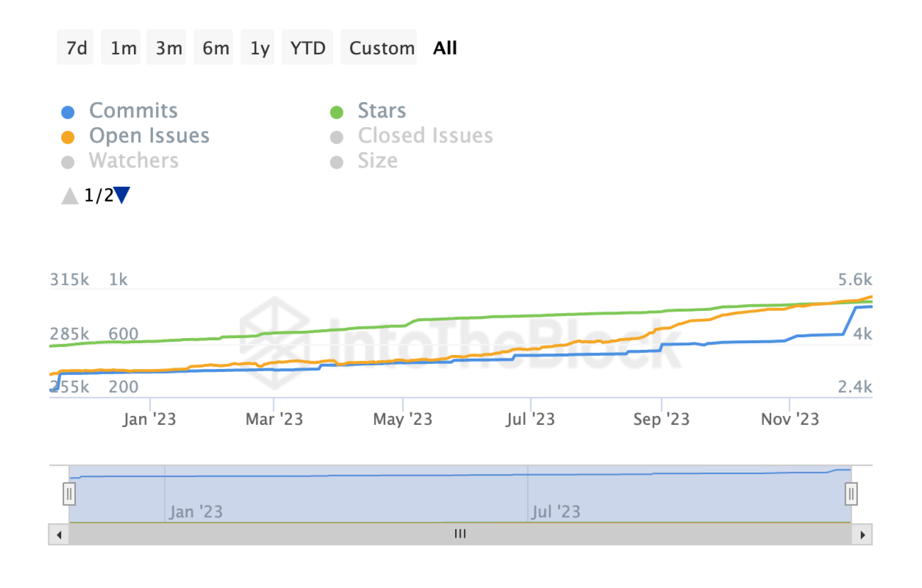Select the 1y time range
The height and width of the screenshot is (588, 922).
[258, 48]
